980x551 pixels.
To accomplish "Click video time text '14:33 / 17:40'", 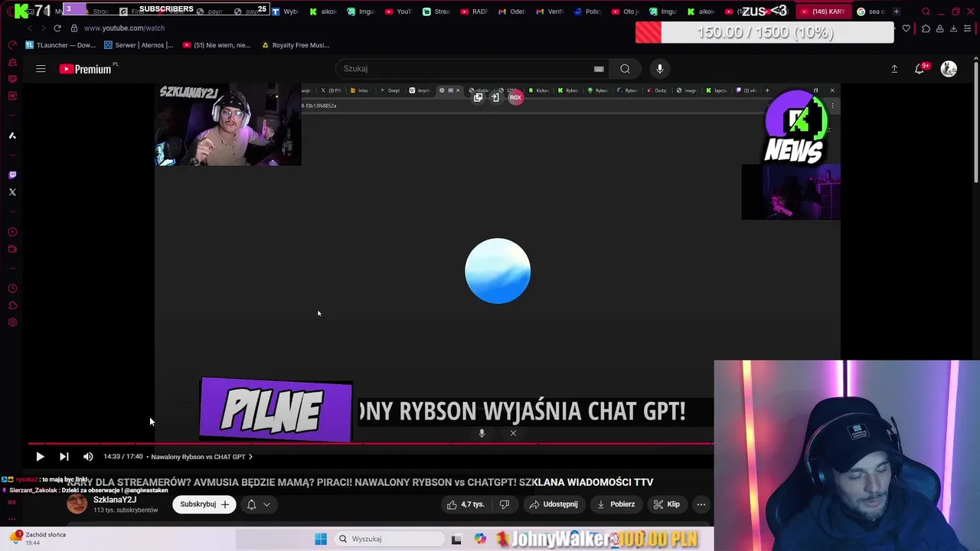I will [123, 457].
